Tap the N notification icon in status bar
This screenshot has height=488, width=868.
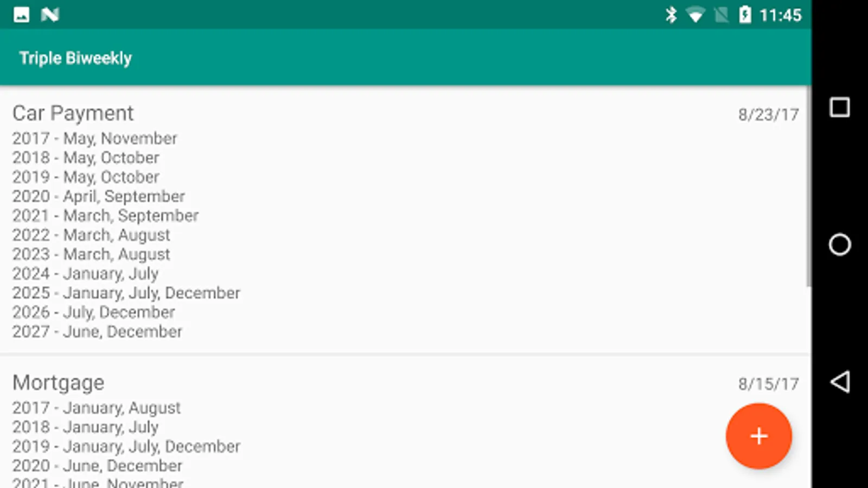(50, 15)
